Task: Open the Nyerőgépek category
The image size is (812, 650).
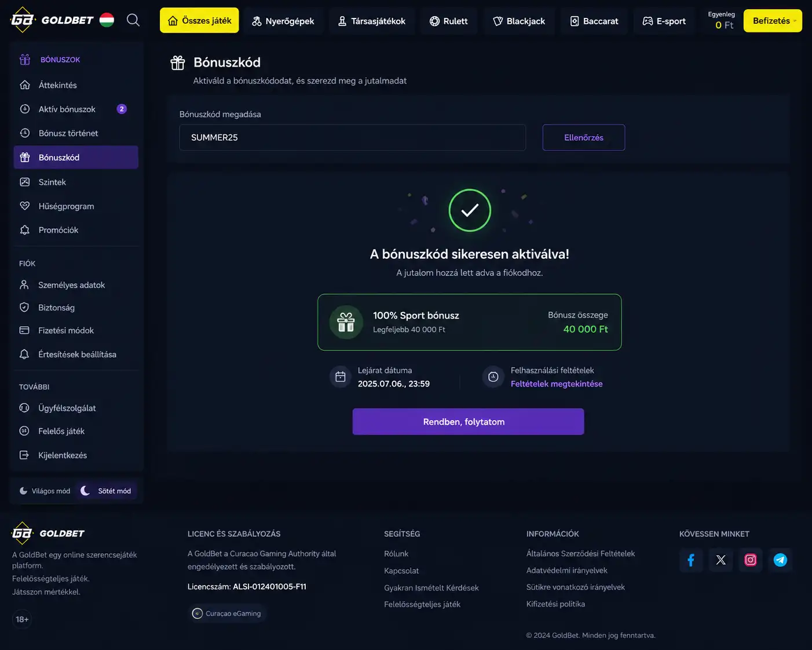Action: tap(283, 21)
